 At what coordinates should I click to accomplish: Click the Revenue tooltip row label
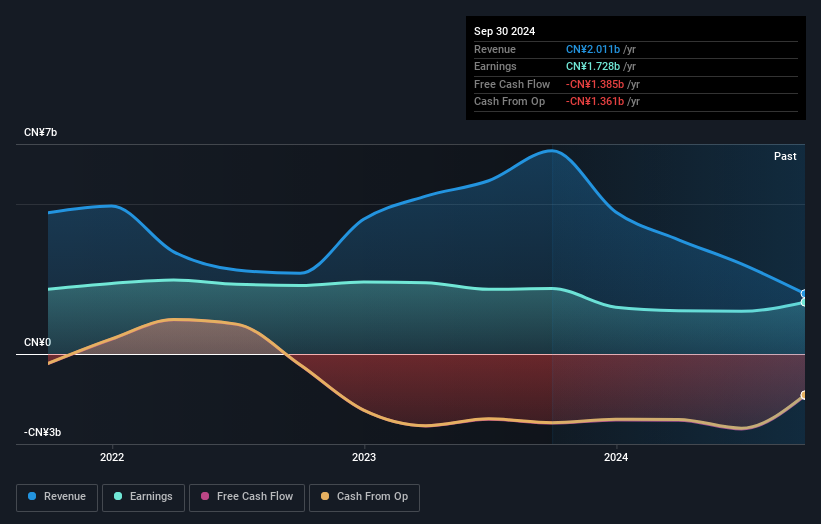(495, 49)
